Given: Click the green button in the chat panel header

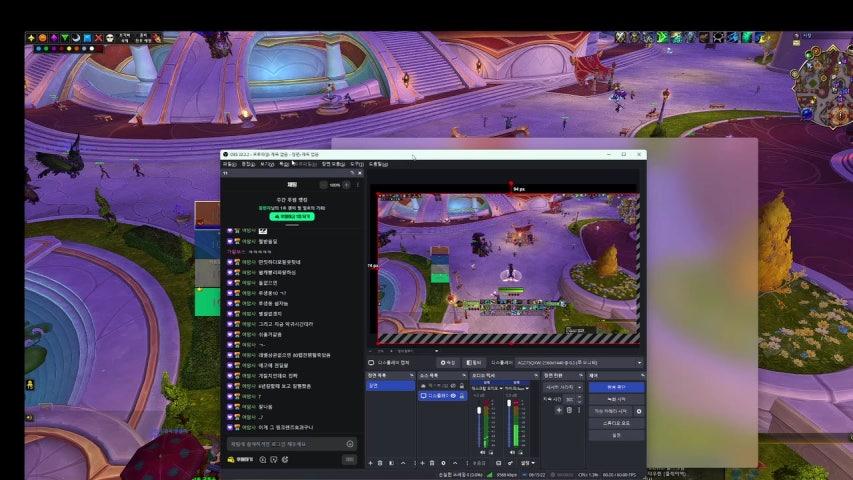Looking at the screenshot, I should click(x=292, y=217).
